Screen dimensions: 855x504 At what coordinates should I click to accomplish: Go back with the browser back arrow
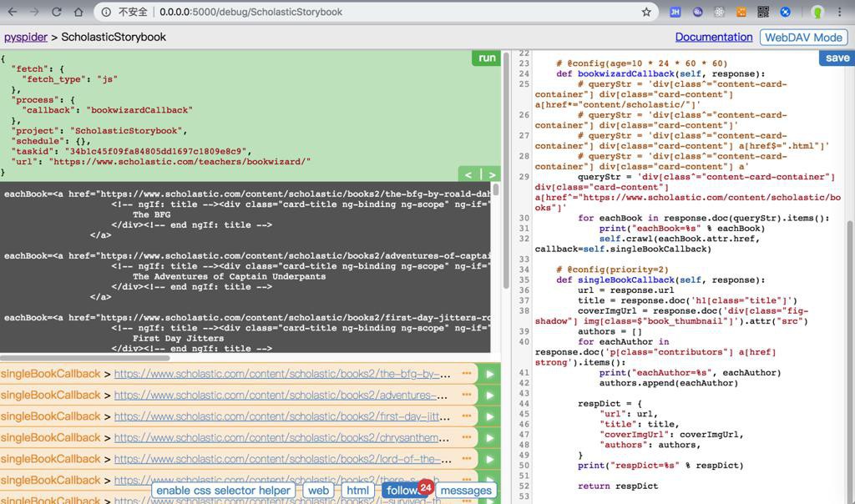[x=12, y=12]
